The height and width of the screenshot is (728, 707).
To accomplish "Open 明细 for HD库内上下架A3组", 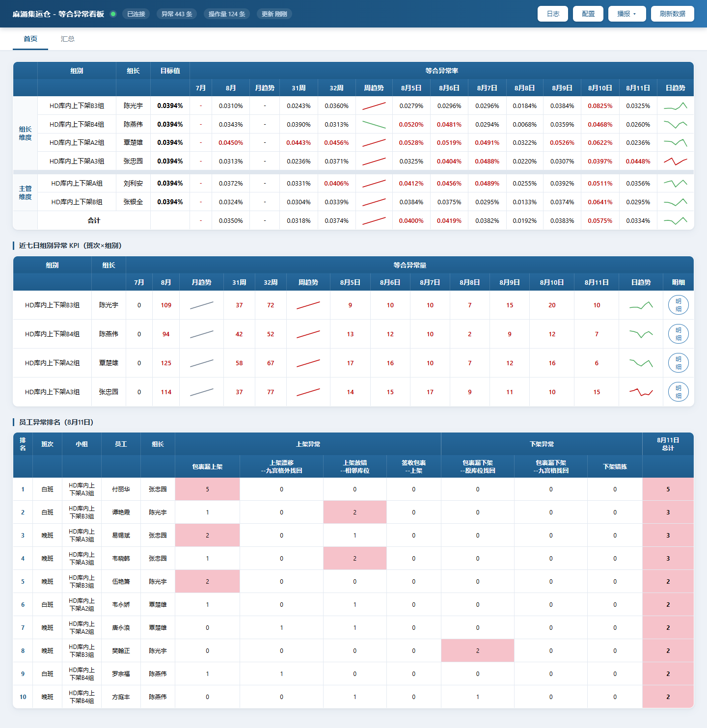I will coord(679,392).
